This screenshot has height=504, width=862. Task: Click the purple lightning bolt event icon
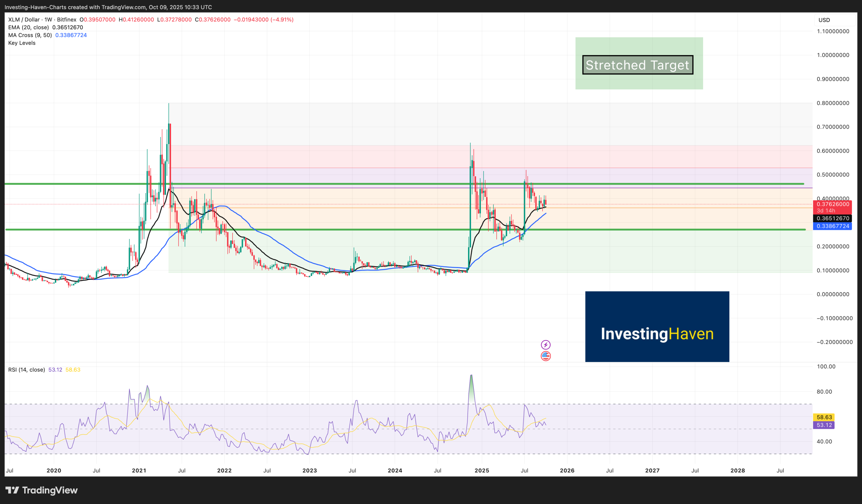(x=546, y=346)
